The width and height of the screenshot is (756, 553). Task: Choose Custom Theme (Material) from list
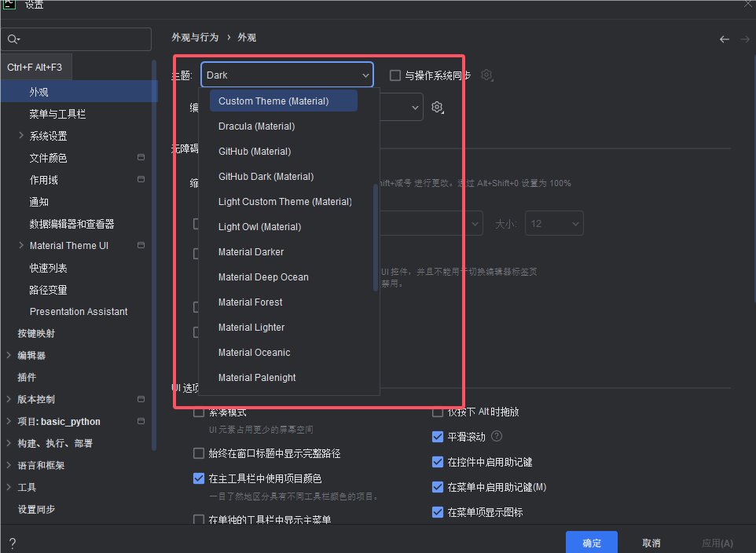click(284, 101)
